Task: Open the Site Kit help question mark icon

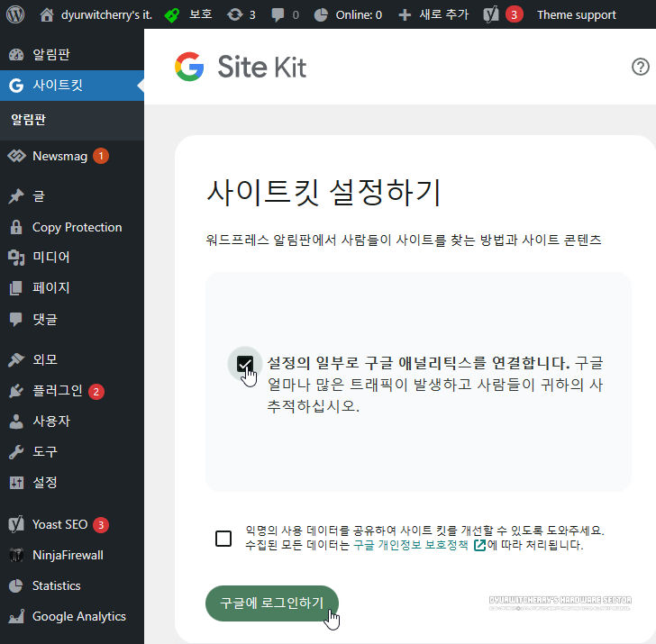Action: coord(640,67)
